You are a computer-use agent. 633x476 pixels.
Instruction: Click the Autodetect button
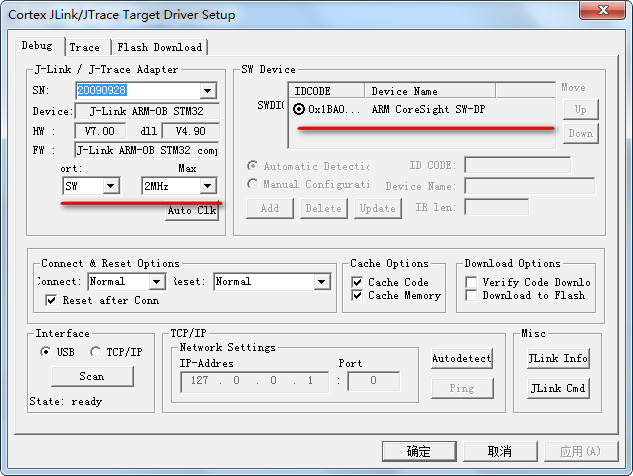pos(462,359)
